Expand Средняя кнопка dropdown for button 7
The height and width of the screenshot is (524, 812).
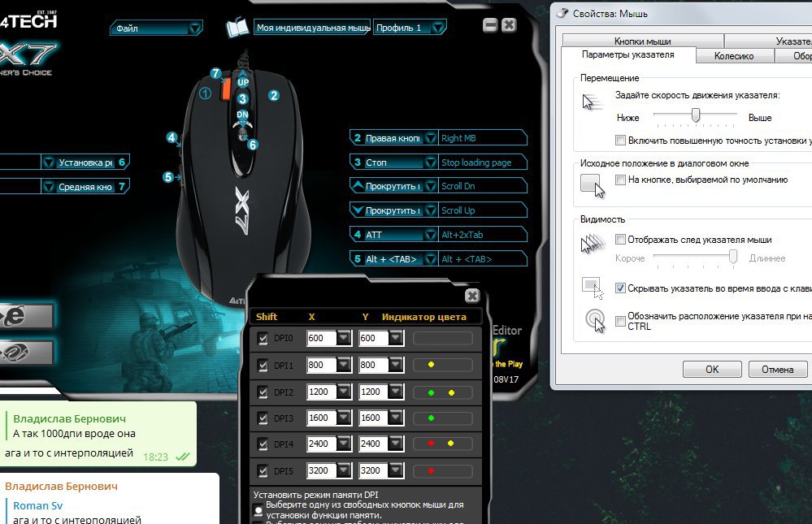(49, 186)
